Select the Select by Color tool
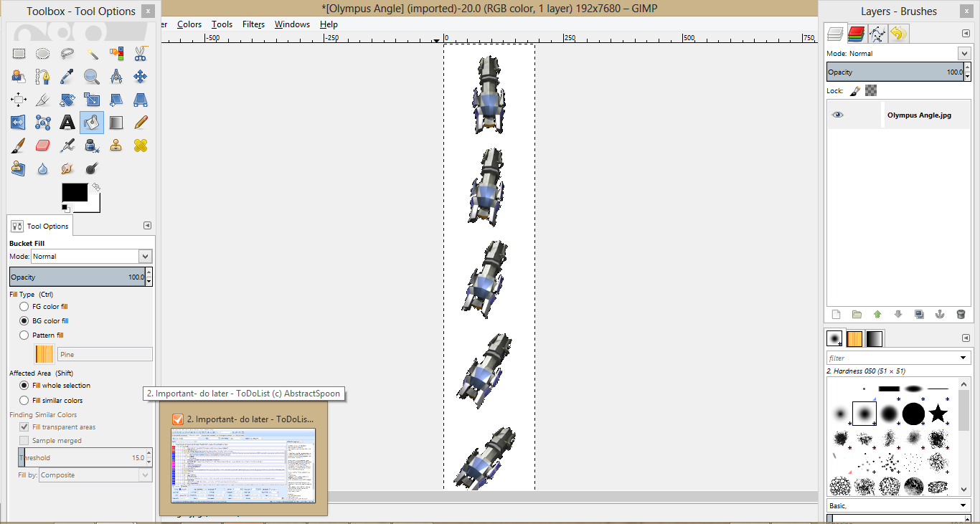Image resolution: width=980 pixels, height=524 pixels. tap(116, 54)
